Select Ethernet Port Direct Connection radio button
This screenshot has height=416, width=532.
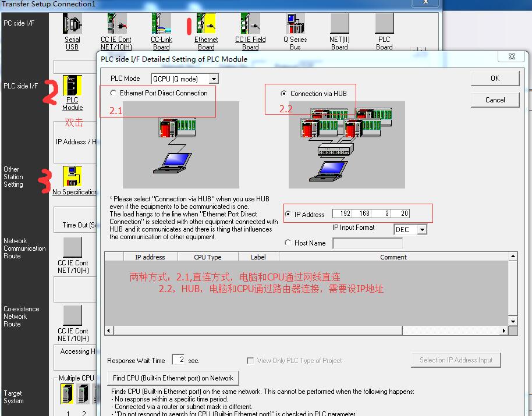[113, 93]
